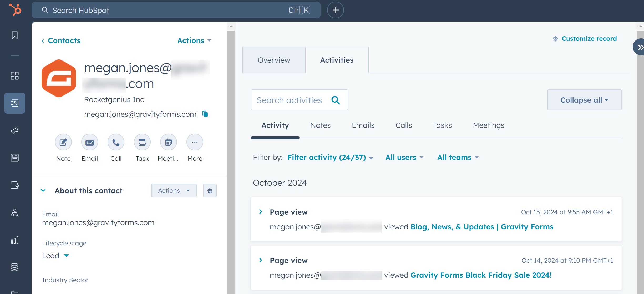Click the Oct 15, 2024 at 9:55 AM timestamp

pyautogui.click(x=567, y=212)
